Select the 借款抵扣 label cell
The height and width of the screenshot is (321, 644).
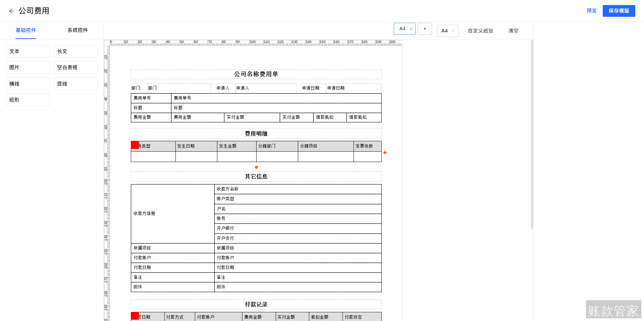[x=330, y=117]
